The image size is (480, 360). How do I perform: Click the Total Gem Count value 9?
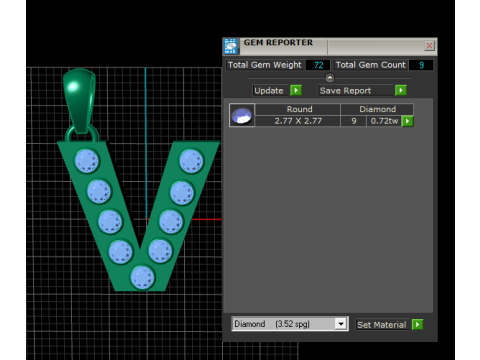[x=421, y=65]
